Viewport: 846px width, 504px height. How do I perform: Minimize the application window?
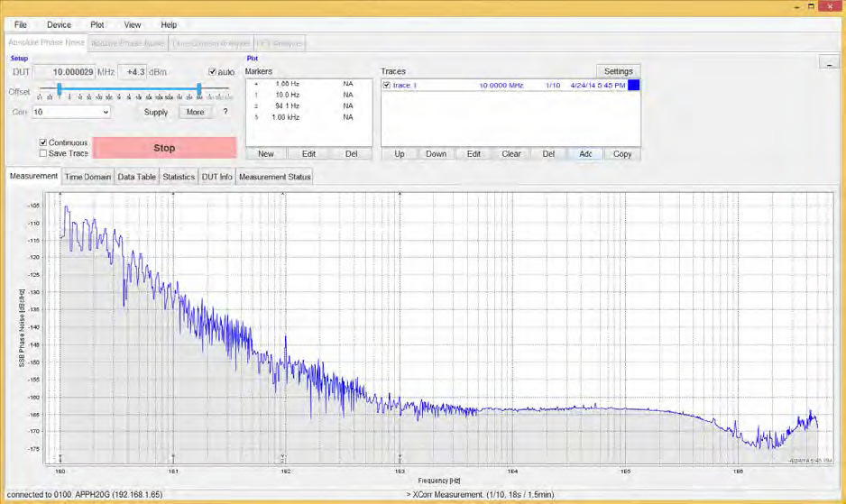coord(797,7)
